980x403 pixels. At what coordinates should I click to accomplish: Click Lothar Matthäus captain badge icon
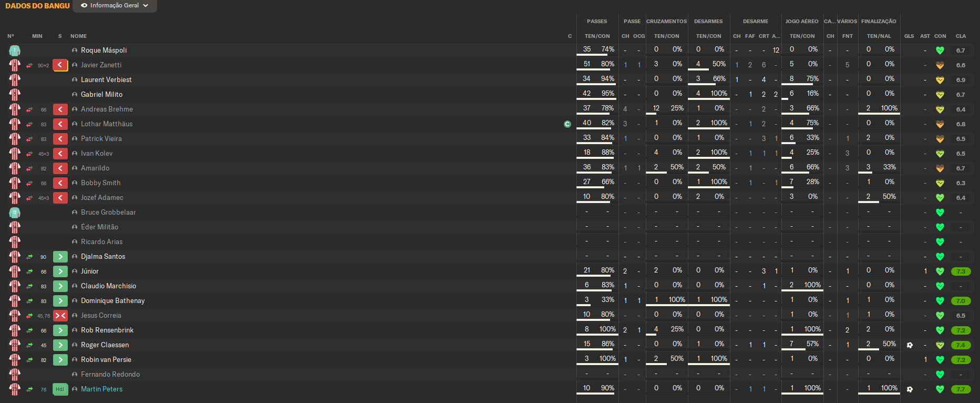click(x=568, y=124)
